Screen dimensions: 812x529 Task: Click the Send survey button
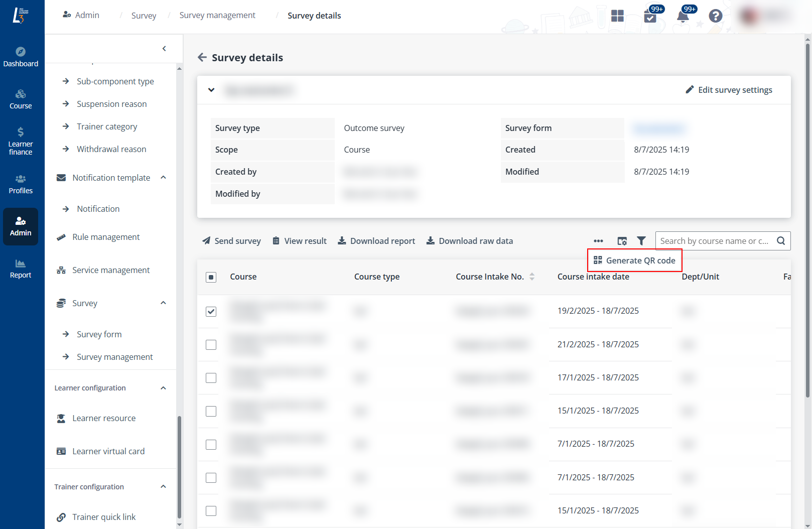tap(231, 241)
